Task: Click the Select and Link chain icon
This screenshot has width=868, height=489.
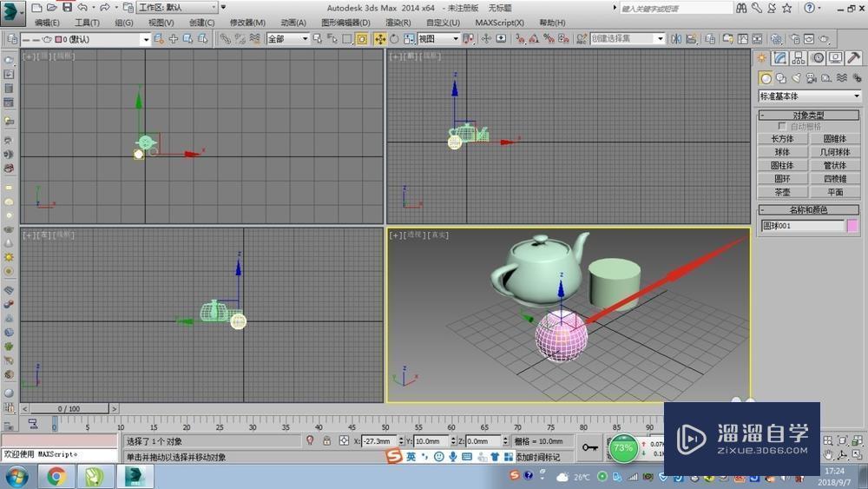Action: click(225, 39)
